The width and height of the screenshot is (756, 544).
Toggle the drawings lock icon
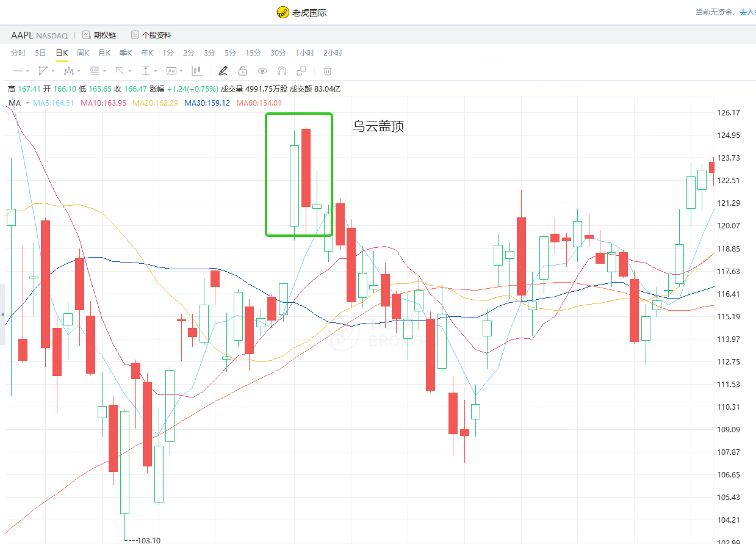(x=243, y=71)
